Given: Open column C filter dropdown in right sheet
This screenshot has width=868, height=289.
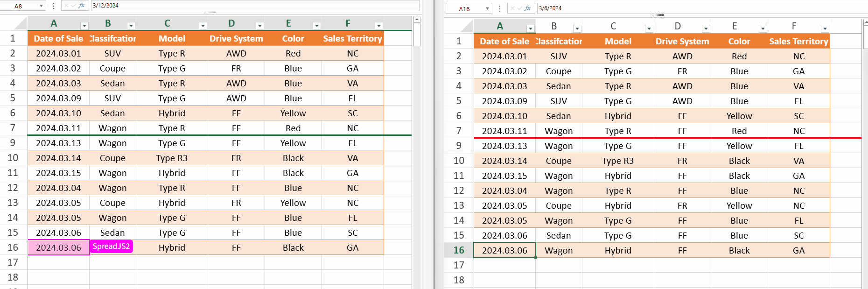Looking at the screenshot, I should click(649, 29).
